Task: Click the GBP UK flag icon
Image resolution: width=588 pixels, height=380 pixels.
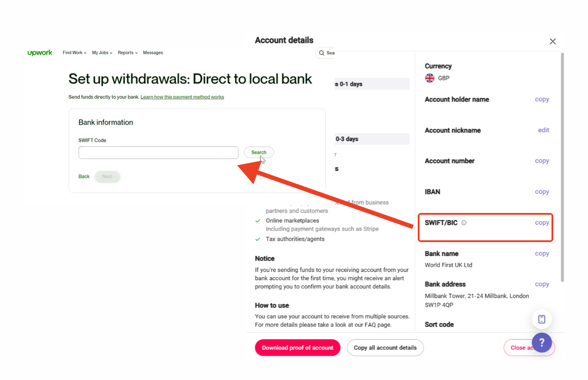Action: pyautogui.click(x=429, y=78)
